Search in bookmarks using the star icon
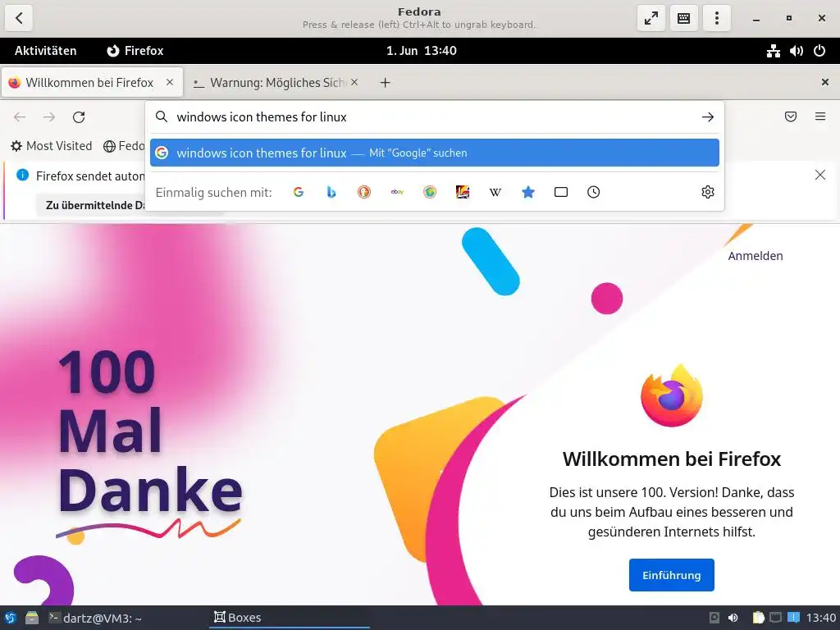Viewport: 840px width, 630px height. pos(527,192)
